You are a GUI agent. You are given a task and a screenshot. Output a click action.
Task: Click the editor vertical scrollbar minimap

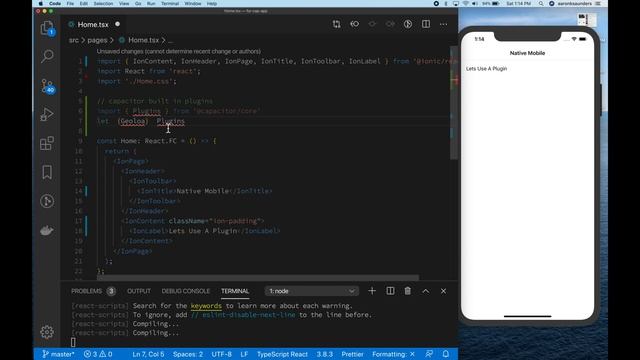point(453,102)
